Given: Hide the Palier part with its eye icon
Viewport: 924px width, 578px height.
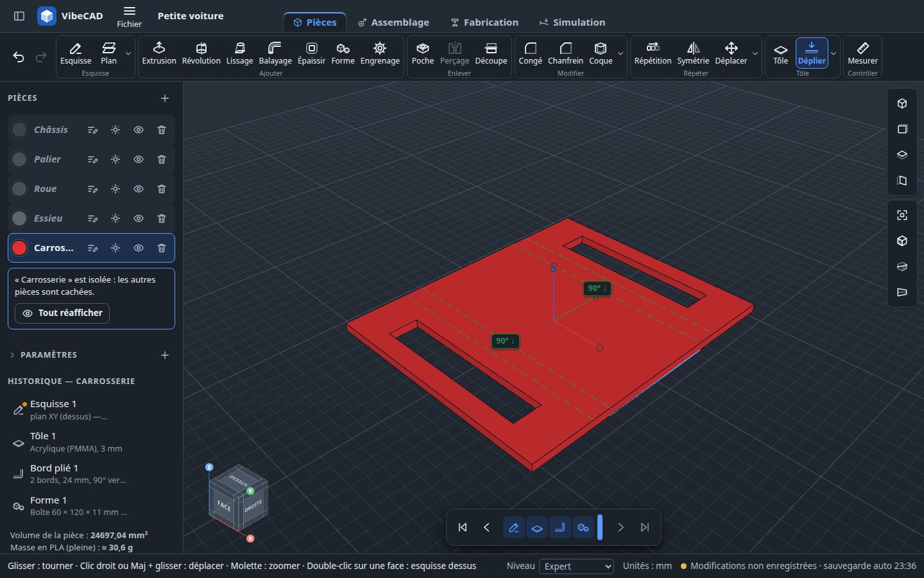Looking at the screenshot, I should (139, 159).
